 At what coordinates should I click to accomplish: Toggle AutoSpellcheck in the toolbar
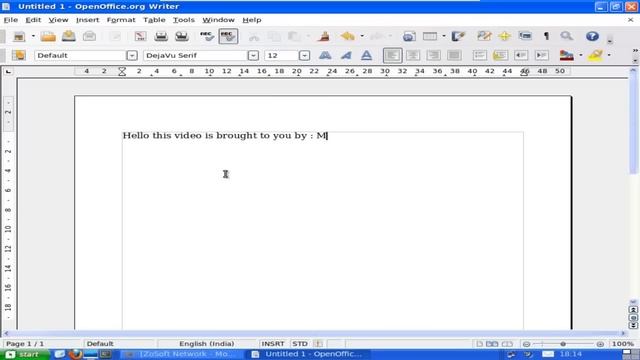point(228,36)
